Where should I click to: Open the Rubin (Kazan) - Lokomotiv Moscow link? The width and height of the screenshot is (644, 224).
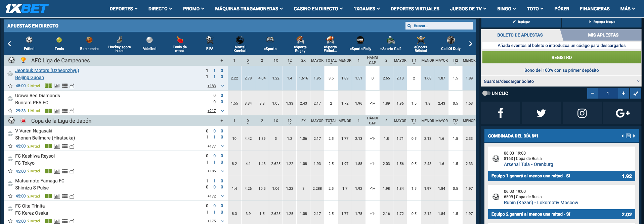click(x=541, y=203)
